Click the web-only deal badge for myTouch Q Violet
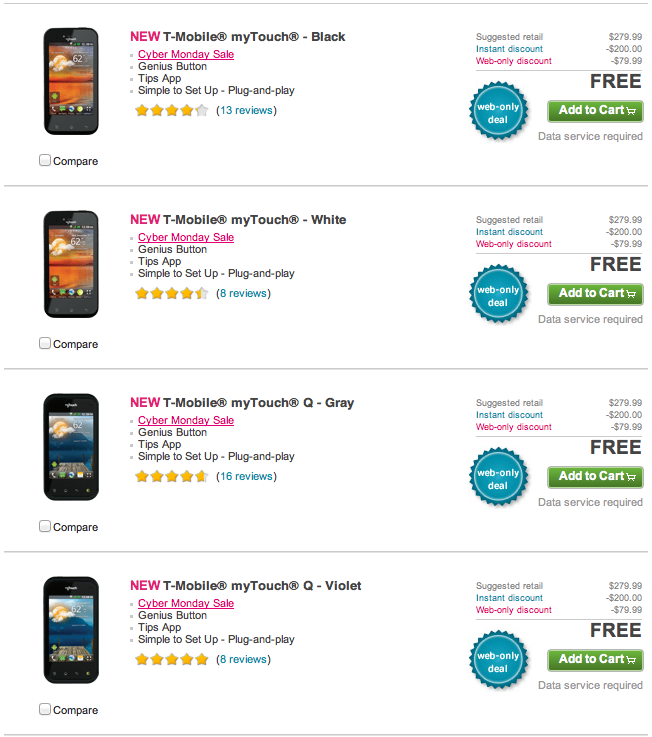 pos(498,661)
